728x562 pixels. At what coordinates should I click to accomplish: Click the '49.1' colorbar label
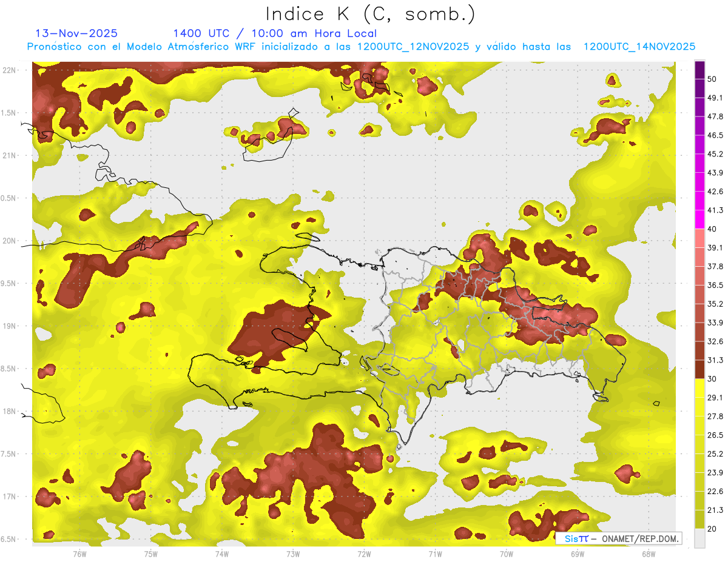tap(715, 98)
